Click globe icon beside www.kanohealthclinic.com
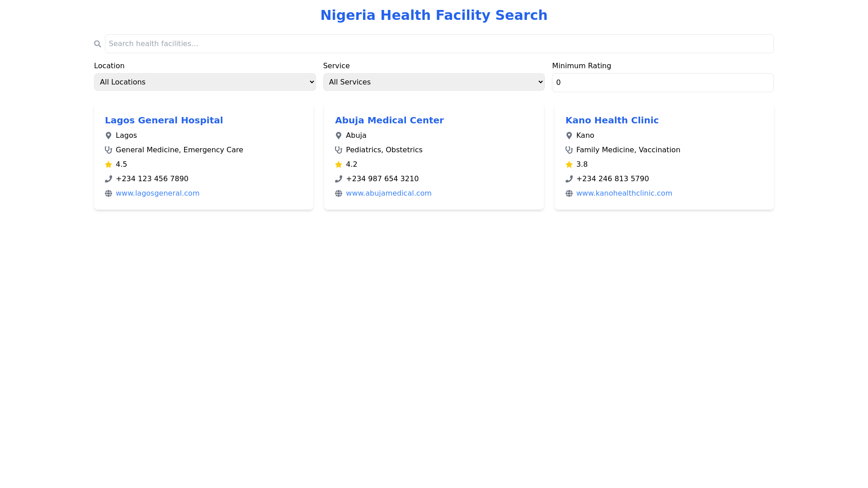Viewport: 868px width, 488px height. (x=569, y=193)
